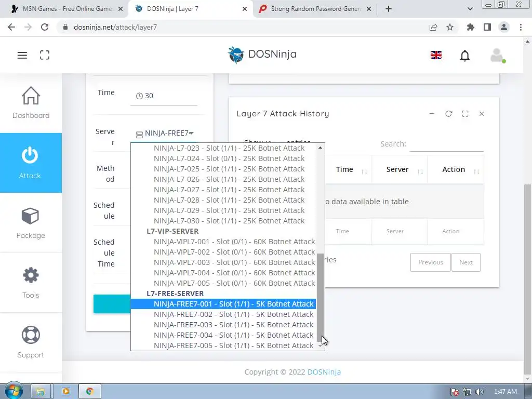Open a new browser tab

click(389, 9)
